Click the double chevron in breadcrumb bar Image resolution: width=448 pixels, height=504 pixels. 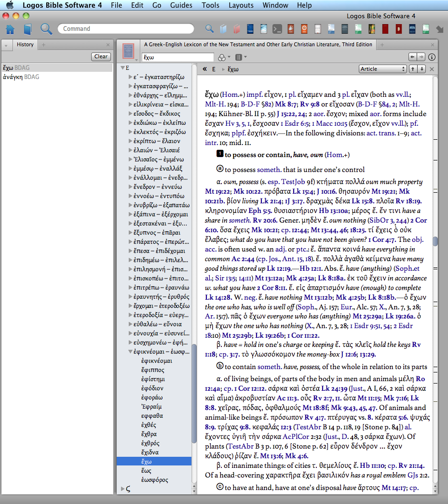[204, 69]
